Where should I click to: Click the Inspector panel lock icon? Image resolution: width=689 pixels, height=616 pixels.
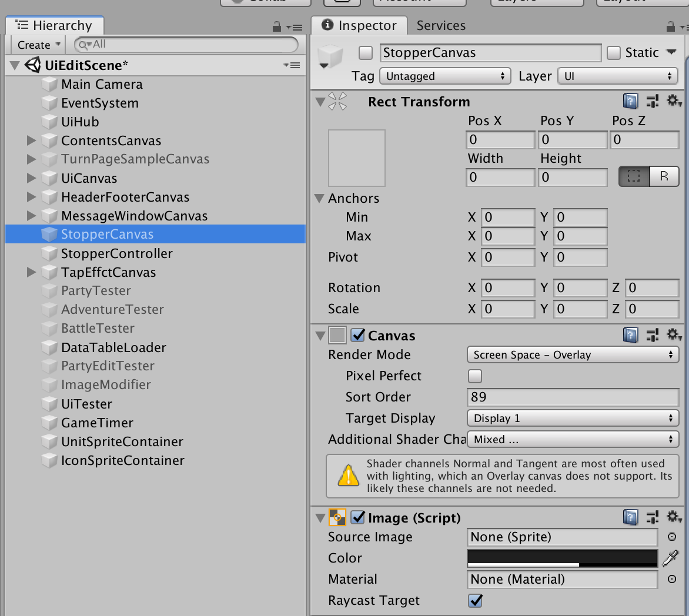pyautogui.click(x=670, y=27)
